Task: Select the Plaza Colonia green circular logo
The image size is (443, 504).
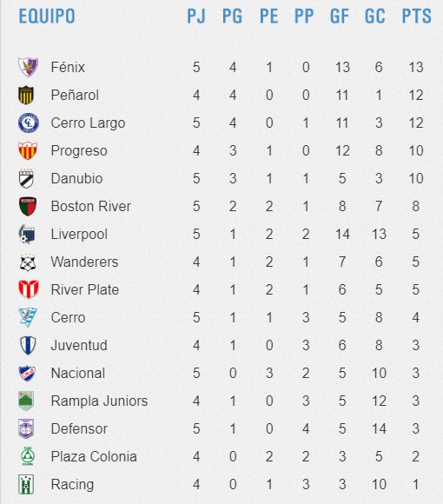Action: [x=28, y=456]
